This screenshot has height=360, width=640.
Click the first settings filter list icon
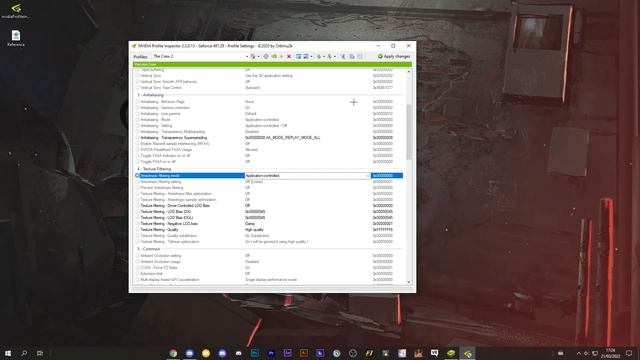(x=298, y=56)
